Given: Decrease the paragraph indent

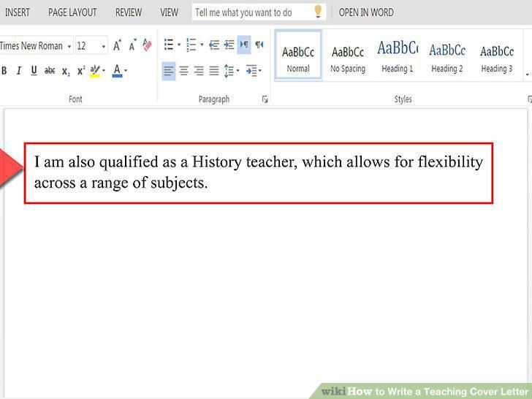Looking at the screenshot, I should pyautogui.click(x=214, y=45).
